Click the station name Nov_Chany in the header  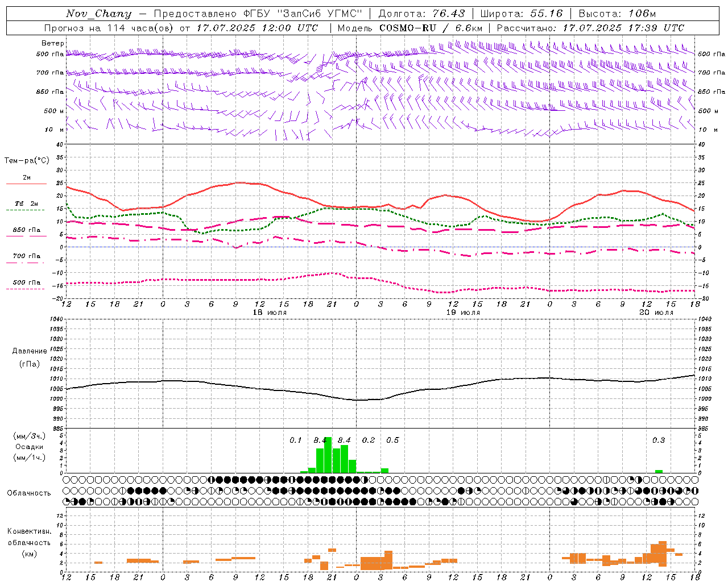click(98, 14)
